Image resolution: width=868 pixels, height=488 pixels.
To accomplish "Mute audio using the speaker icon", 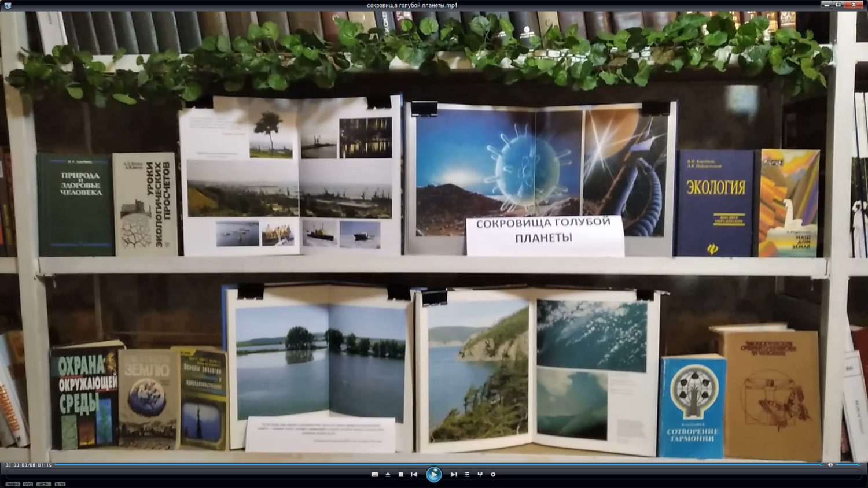I will (830, 465).
